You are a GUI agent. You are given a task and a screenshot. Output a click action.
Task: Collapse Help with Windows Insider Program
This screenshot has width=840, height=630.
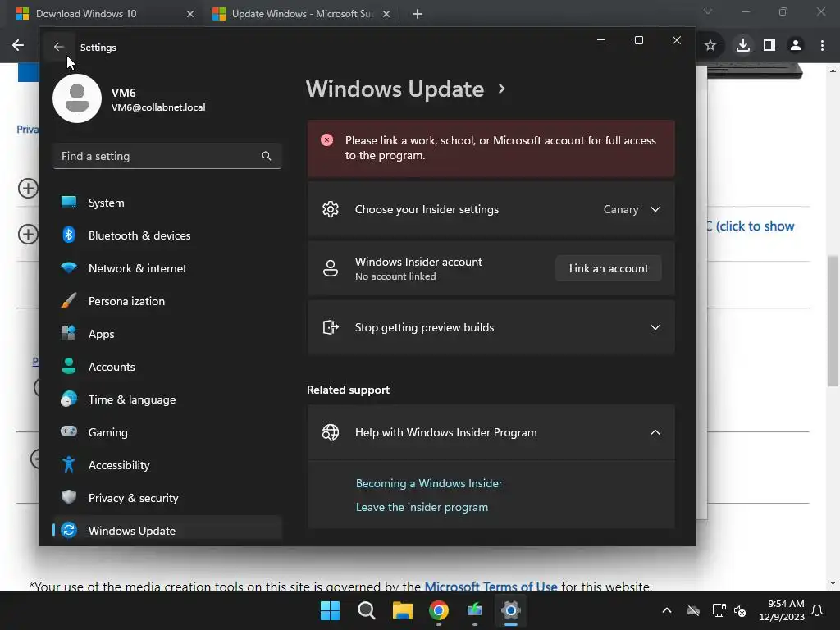click(655, 432)
